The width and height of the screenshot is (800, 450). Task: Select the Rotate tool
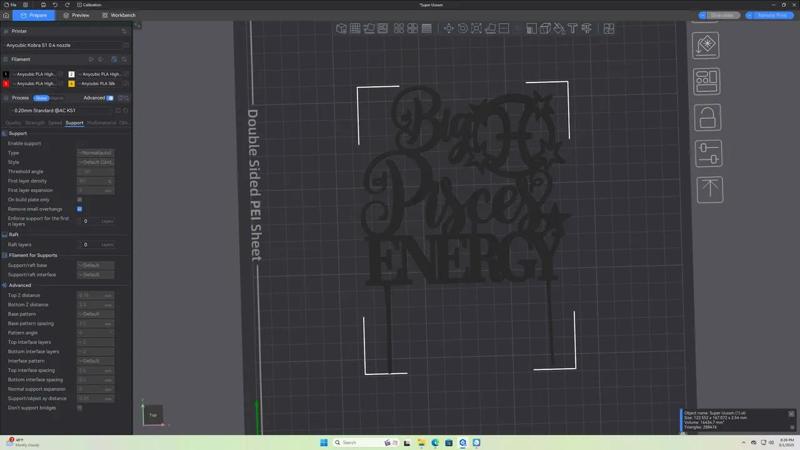tap(462, 29)
